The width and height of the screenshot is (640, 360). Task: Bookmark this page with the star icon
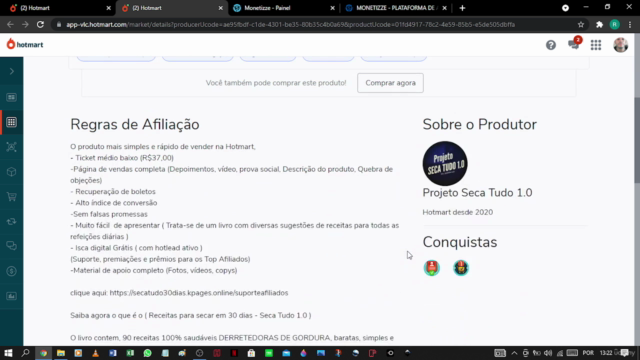(x=581, y=24)
